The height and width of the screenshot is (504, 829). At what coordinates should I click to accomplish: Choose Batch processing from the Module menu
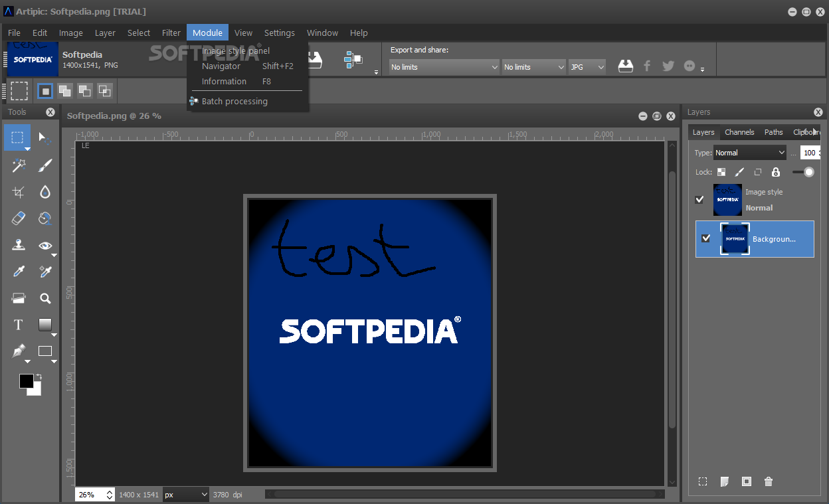[234, 102]
